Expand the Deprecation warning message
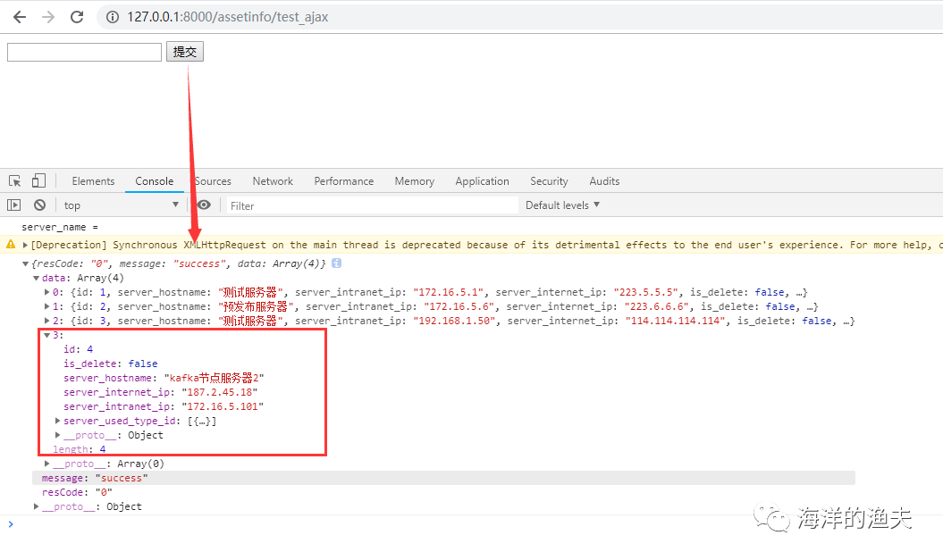943x560 pixels. coord(25,245)
